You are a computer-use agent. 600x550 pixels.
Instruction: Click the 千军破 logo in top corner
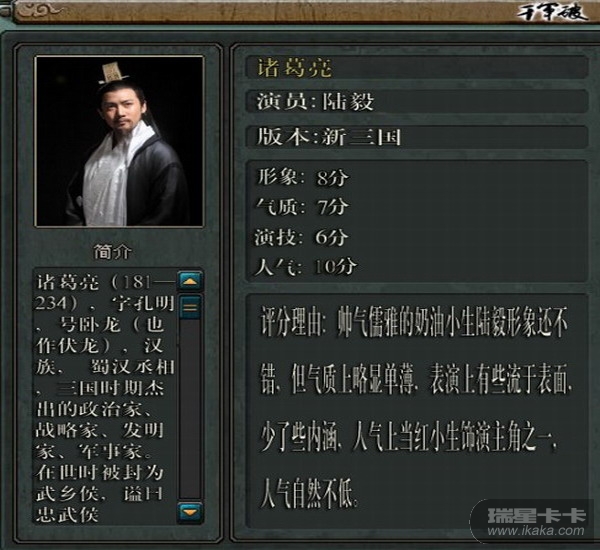coord(552,13)
